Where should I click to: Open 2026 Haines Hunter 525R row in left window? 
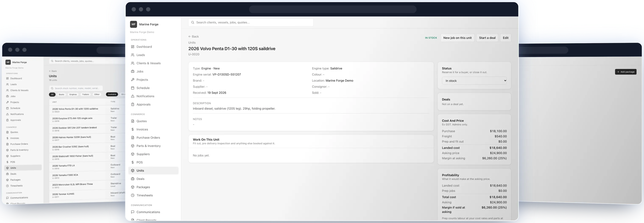tap(88, 138)
